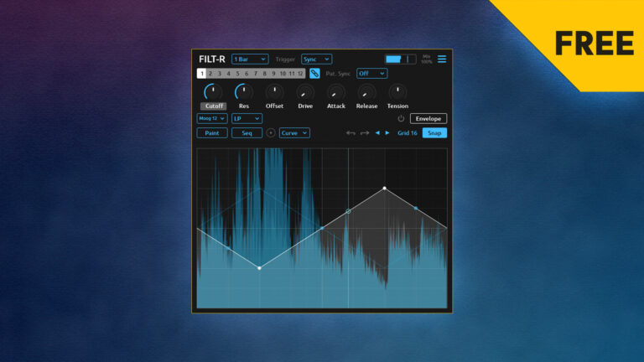
Task: Click the Drive knob
Action: 305,92
